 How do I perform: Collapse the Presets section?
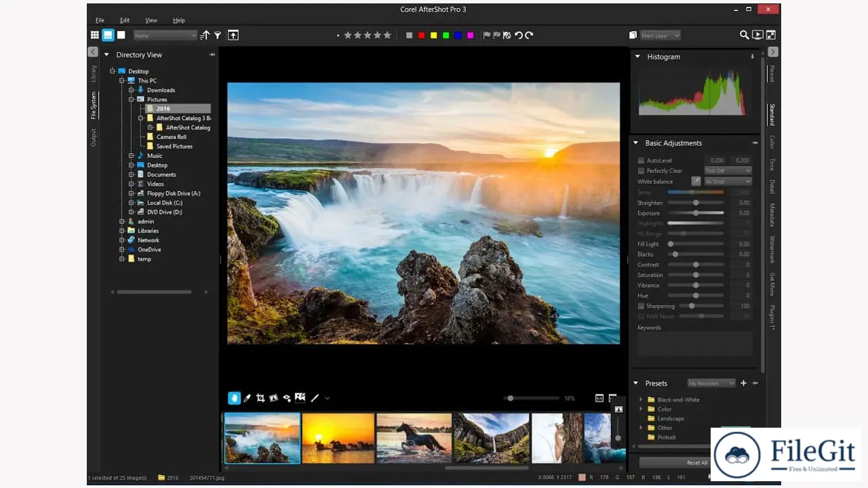[x=636, y=383]
